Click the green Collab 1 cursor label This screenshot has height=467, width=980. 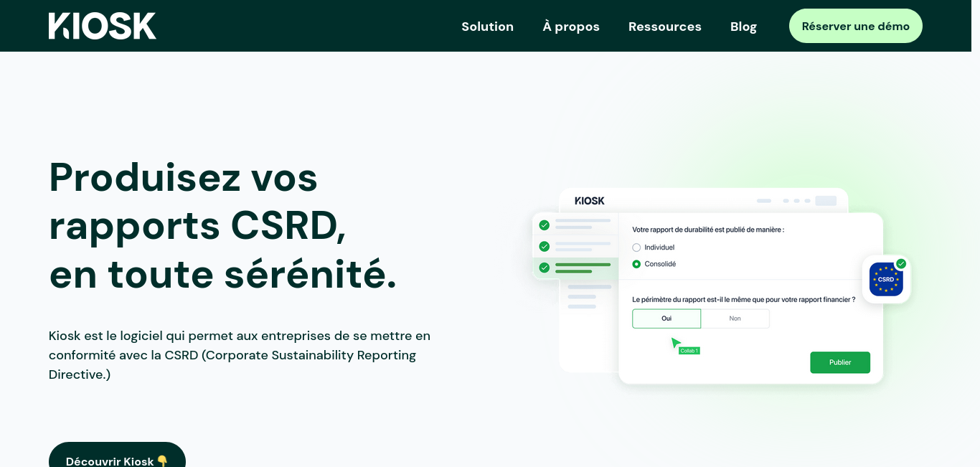pos(689,350)
